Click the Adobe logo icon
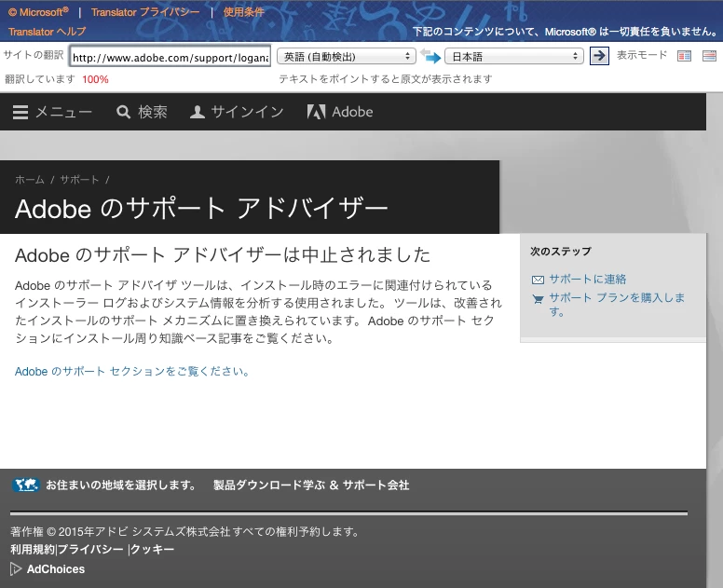The height and width of the screenshot is (588, 723). (317, 112)
